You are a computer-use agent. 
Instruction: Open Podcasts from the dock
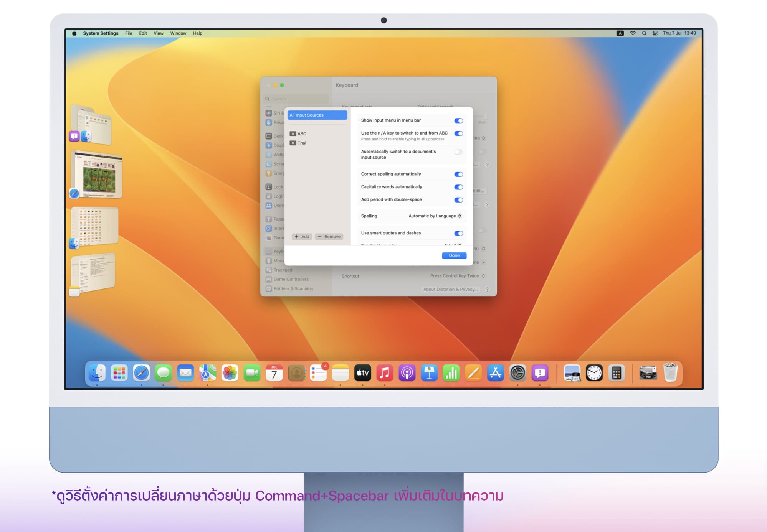tap(407, 373)
